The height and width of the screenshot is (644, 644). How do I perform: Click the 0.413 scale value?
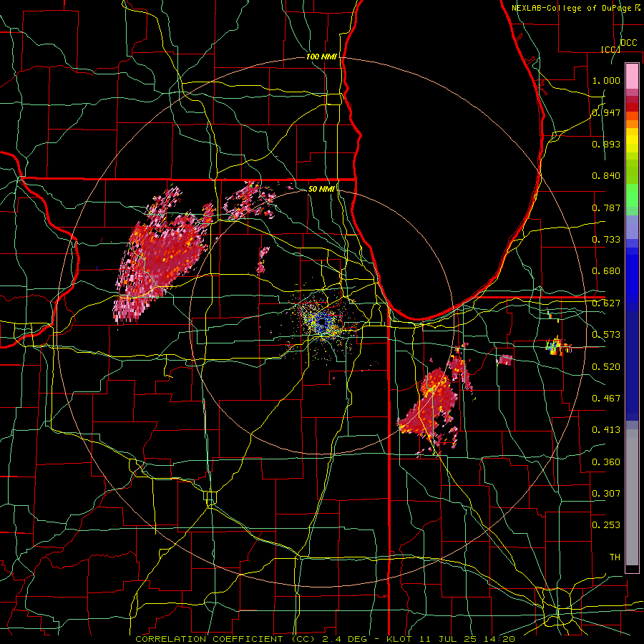tap(606, 429)
